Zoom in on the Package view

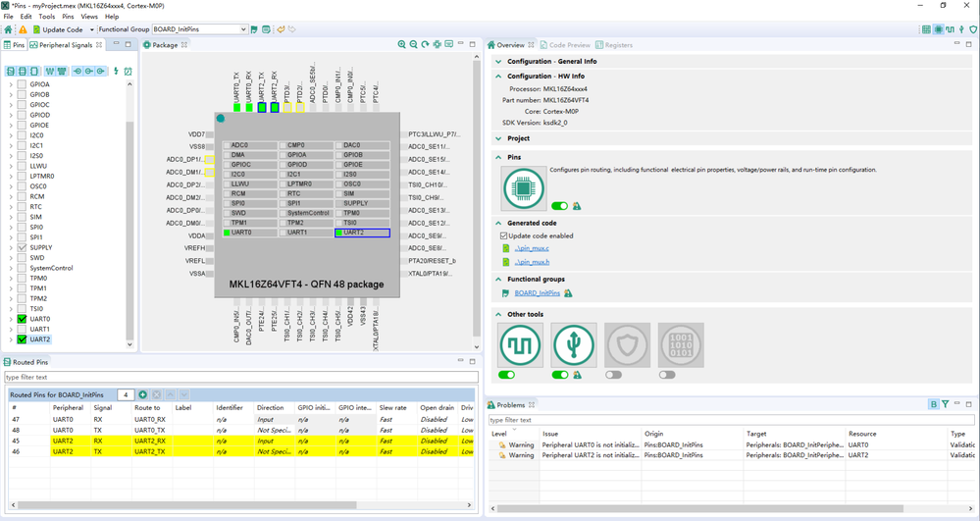click(401, 45)
